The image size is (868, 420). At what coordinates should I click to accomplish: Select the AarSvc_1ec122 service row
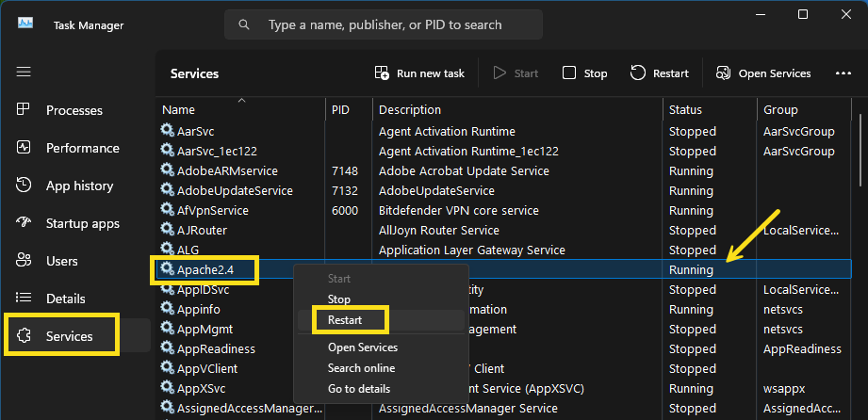tap(504, 151)
